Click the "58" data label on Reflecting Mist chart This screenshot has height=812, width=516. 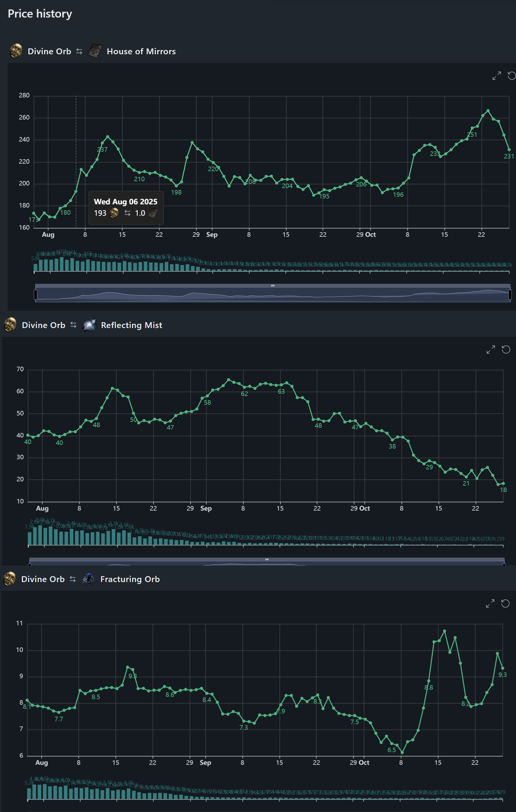[207, 402]
